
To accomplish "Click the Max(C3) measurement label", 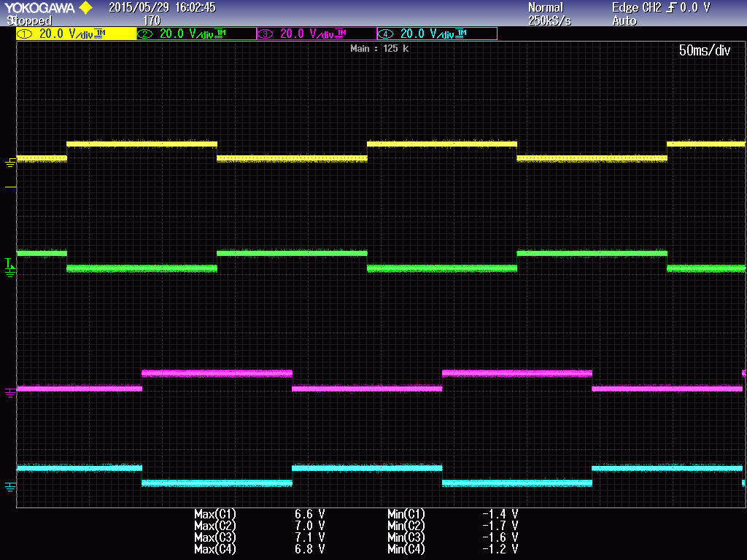I will pyautogui.click(x=215, y=537).
